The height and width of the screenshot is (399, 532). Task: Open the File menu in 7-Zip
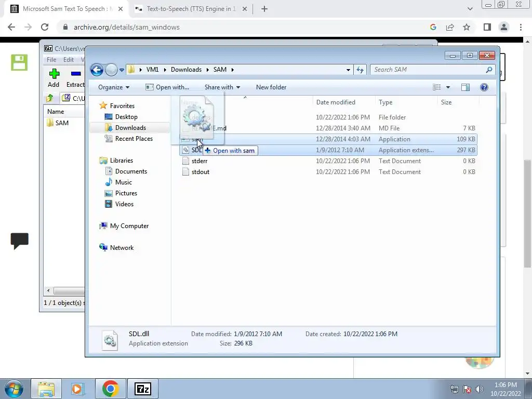pyautogui.click(x=51, y=59)
